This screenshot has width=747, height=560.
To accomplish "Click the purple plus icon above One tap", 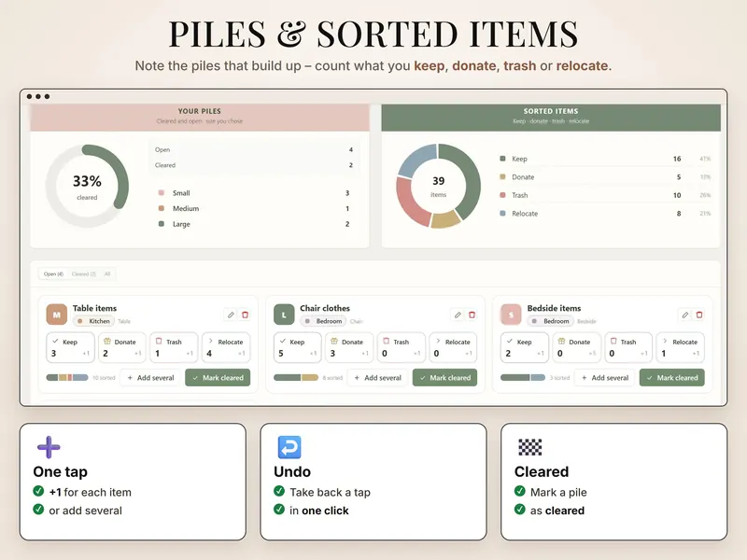I will point(49,447).
